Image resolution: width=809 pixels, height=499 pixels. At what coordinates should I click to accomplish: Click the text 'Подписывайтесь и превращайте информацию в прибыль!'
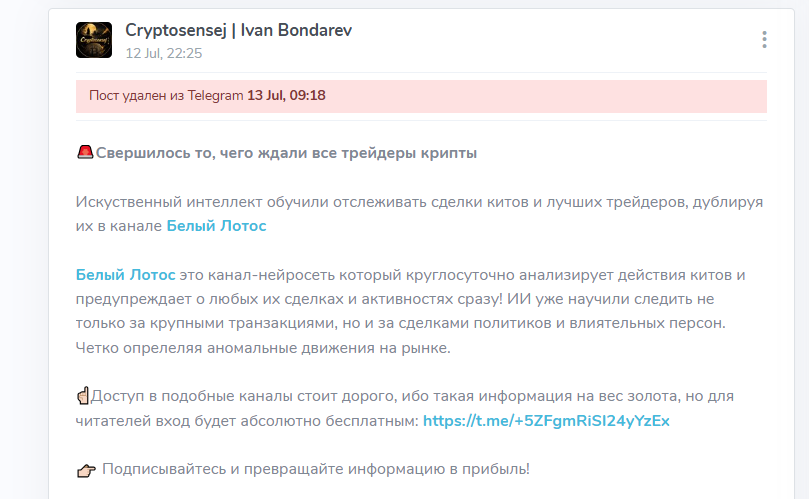point(316,469)
